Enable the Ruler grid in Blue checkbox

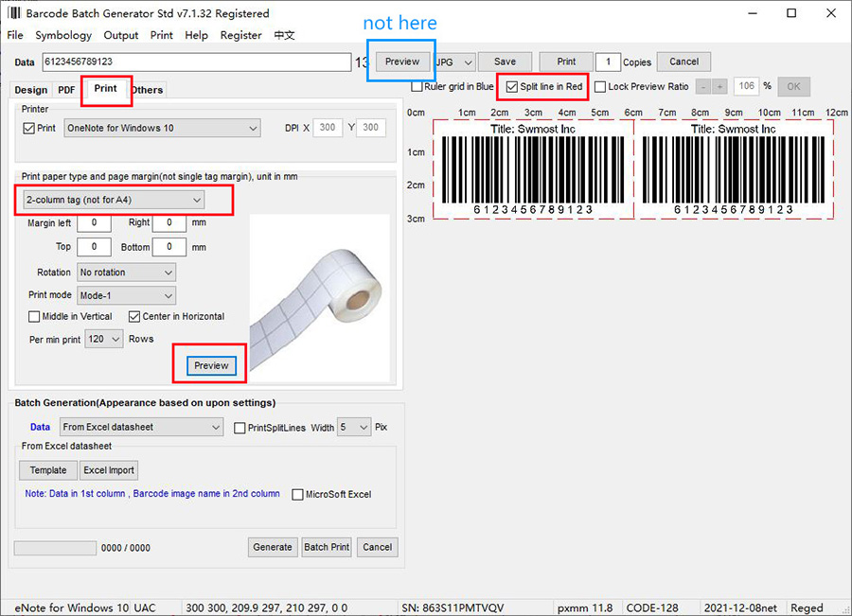(x=417, y=86)
